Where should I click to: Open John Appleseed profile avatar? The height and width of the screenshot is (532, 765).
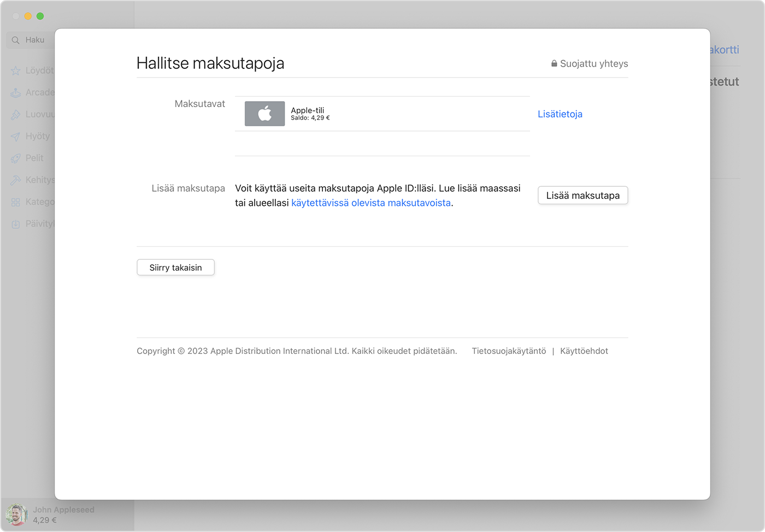coord(16,515)
